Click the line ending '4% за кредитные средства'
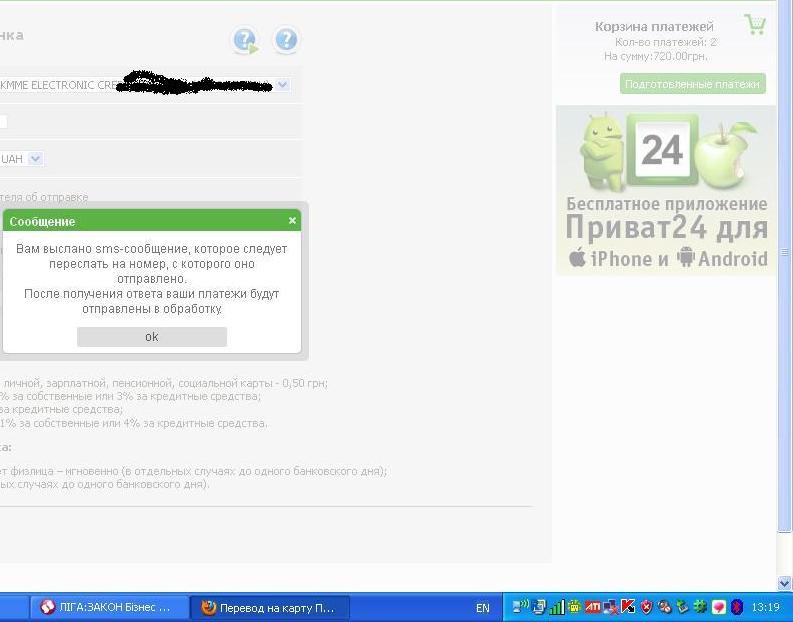 tap(134, 423)
